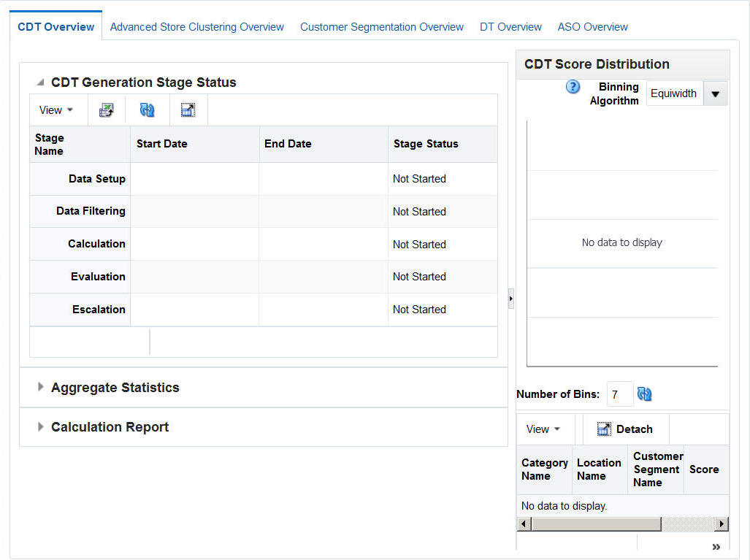Viewport: 750px width, 560px height.
Task: Switch to the CDT Overview tab
Action: [x=56, y=27]
